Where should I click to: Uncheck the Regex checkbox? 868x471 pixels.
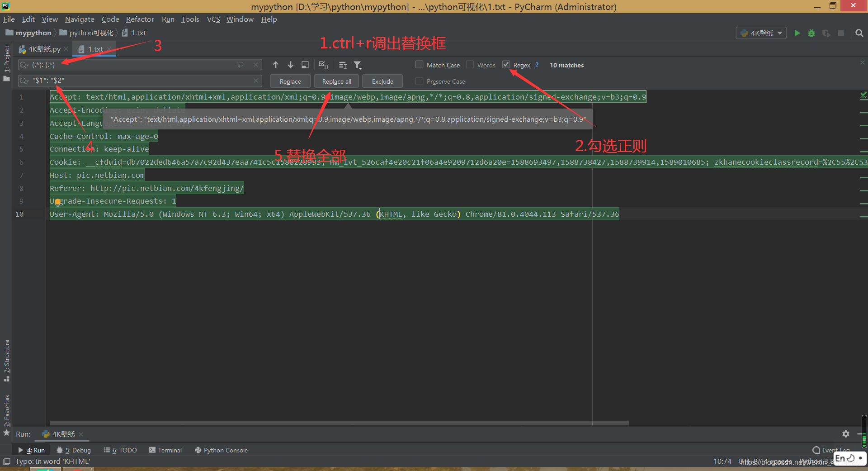point(506,65)
